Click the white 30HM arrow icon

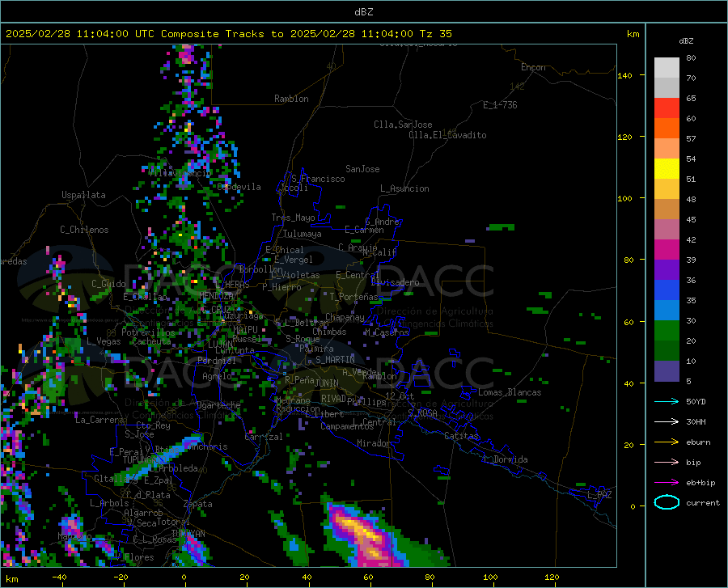click(x=667, y=422)
